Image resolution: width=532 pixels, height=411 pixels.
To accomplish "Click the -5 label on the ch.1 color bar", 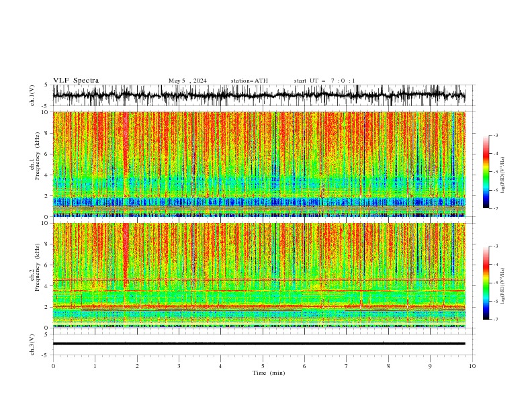I will tap(496, 172).
